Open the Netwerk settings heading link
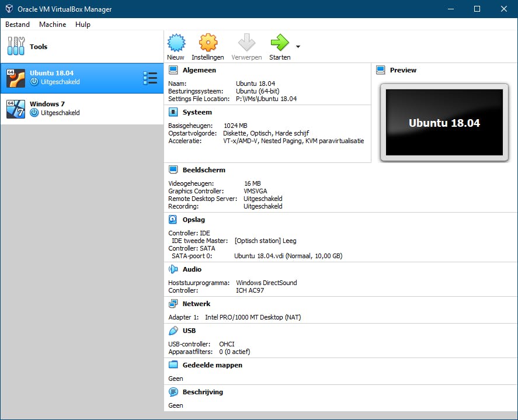518x420 pixels. click(x=196, y=303)
